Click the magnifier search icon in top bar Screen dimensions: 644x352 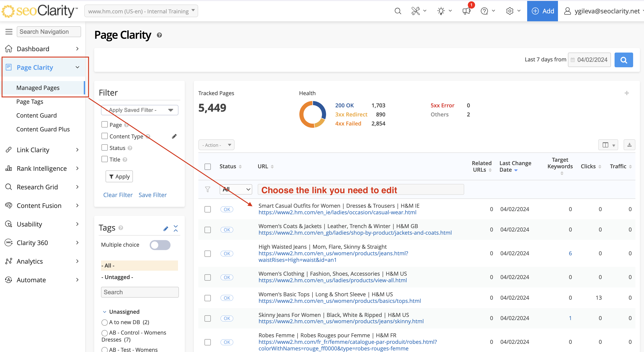(x=397, y=11)
